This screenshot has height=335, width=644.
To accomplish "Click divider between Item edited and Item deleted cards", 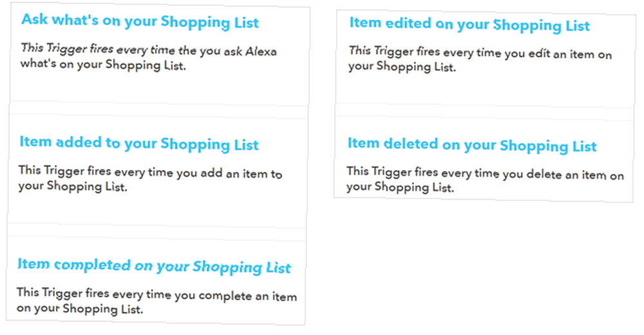I will (485, 113).
